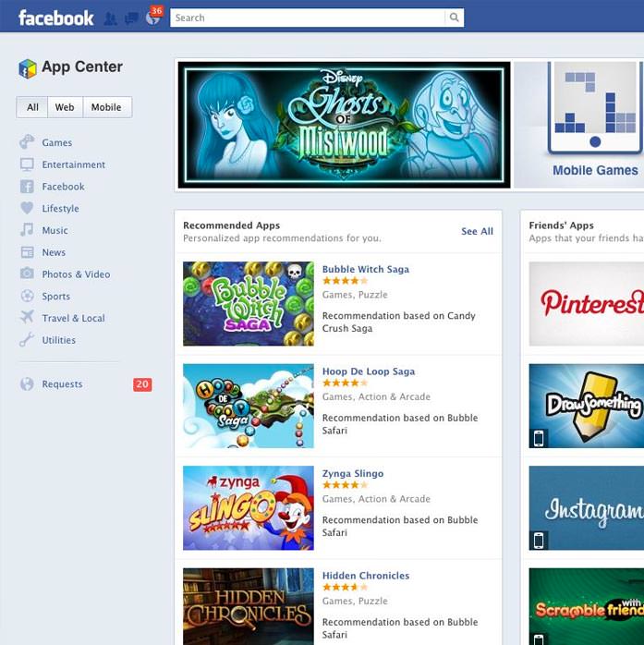This screenshot has height=645, width=644.
Task: Open the Travel & Local category
Action: (74, 319)
